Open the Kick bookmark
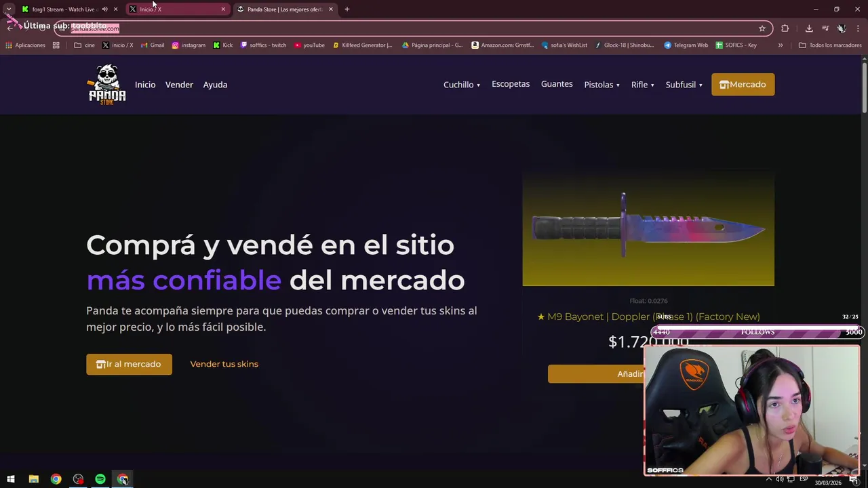The height and width of the screenshot is (488, 868). (x=222, y=45)
